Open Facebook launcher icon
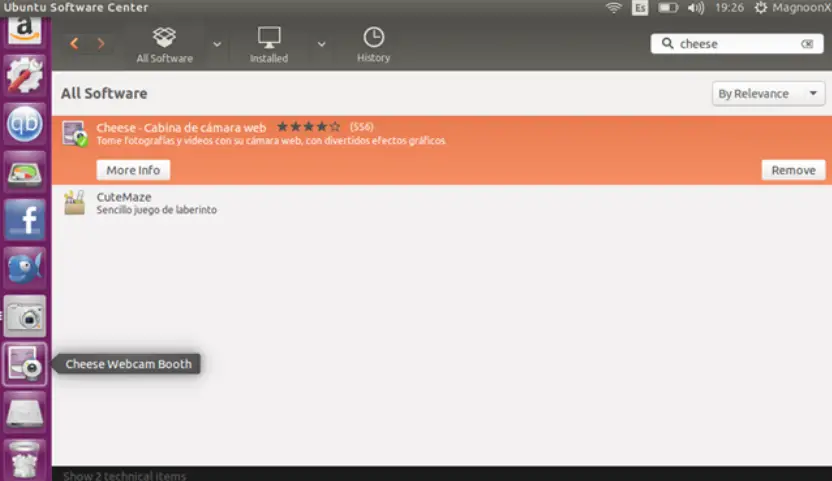 click(x=25, y=220)
